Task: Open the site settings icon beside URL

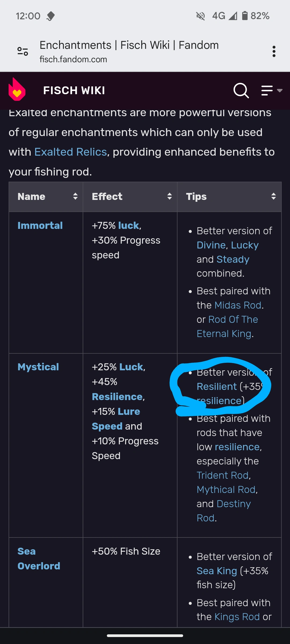Action: pos(23,51)
